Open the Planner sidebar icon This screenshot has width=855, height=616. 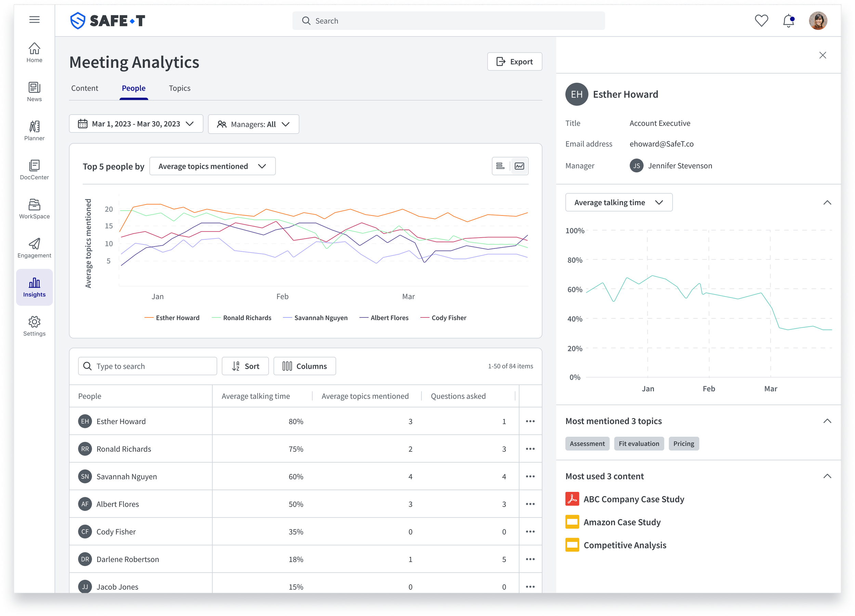[34, 130]
